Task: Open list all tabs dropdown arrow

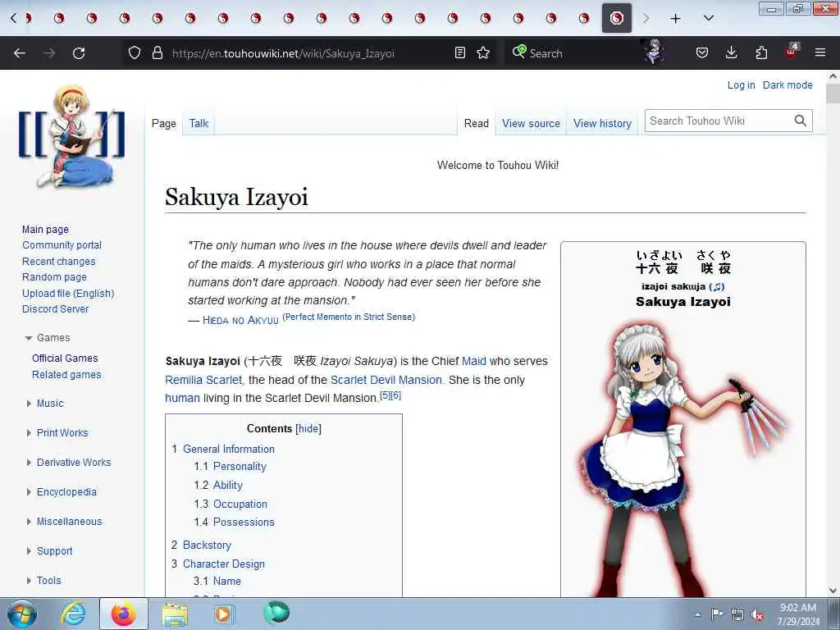Action: click(708, 19)
